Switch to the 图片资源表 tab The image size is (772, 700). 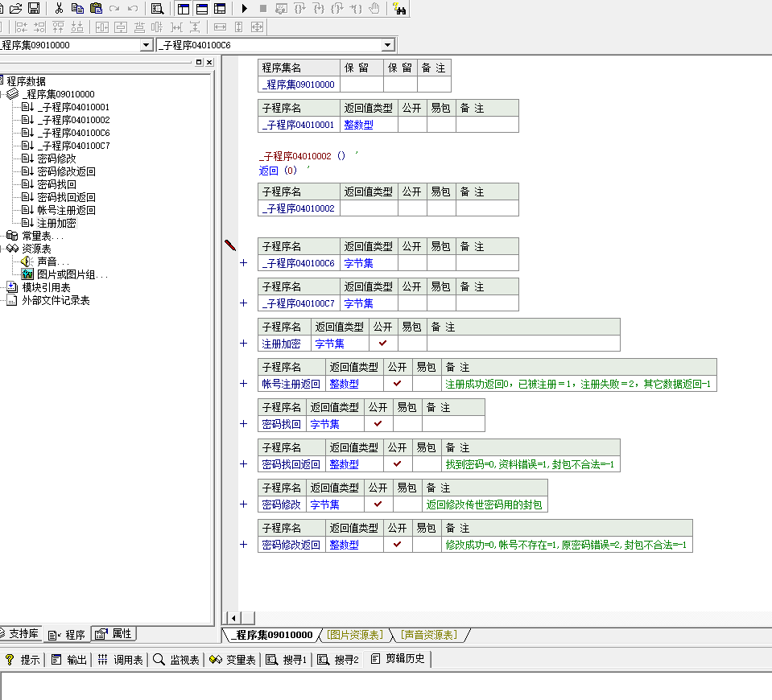click(355, 636)
